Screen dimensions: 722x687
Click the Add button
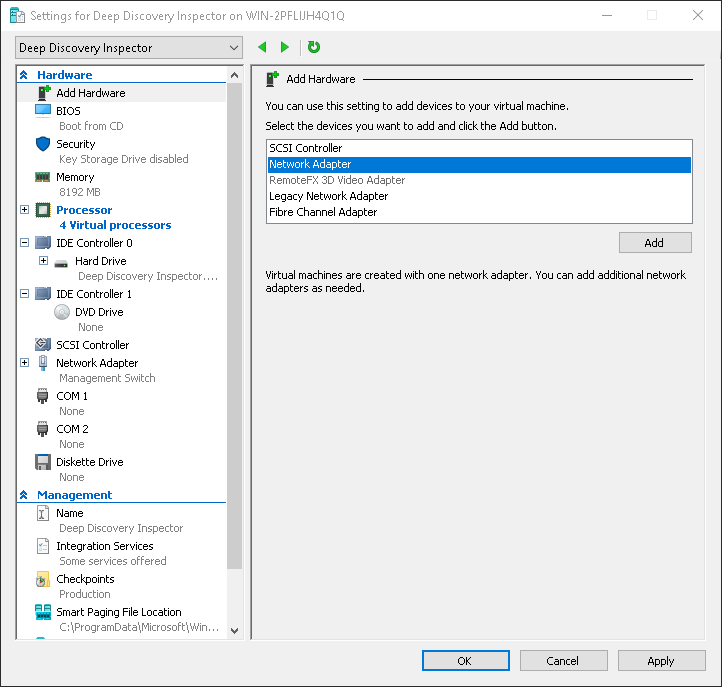[x=654, y=243]
